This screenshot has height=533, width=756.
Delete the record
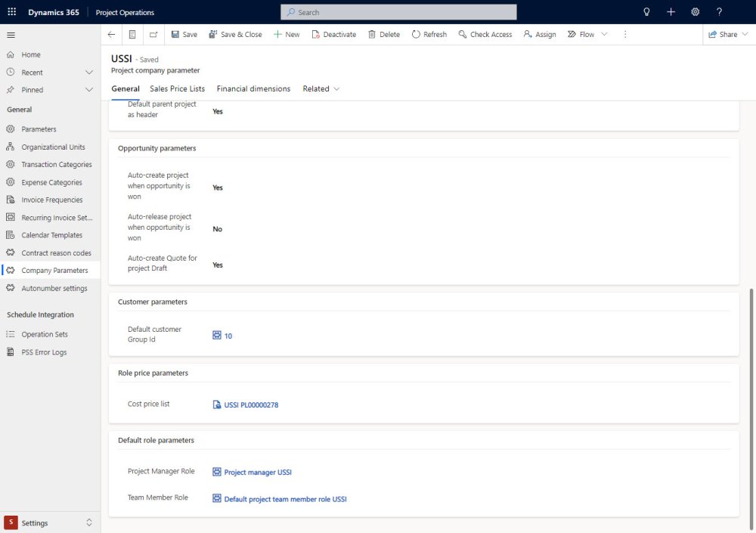[384, 34]
